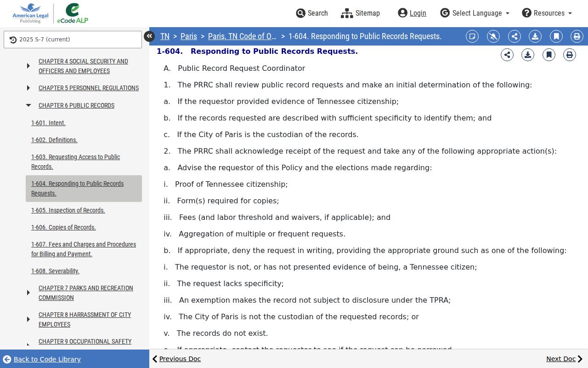Screen dimensions: 588x368
Task: Print section 1-604 using the white print icon
Action: 570,55
